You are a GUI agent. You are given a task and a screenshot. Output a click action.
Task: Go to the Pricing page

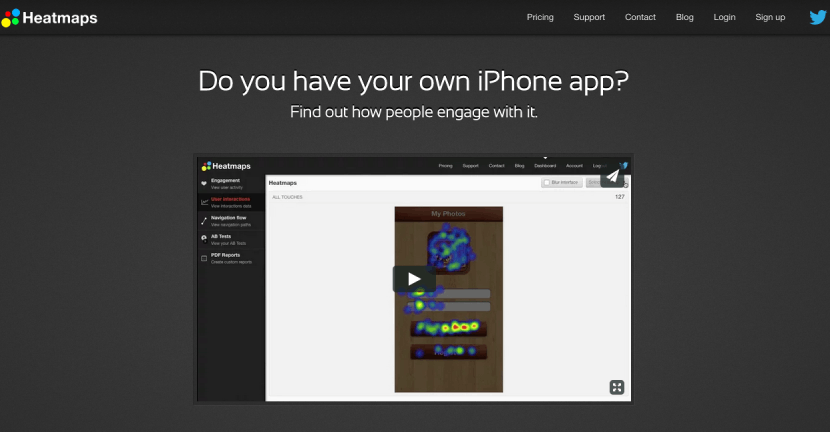click(x=540, y=17)
